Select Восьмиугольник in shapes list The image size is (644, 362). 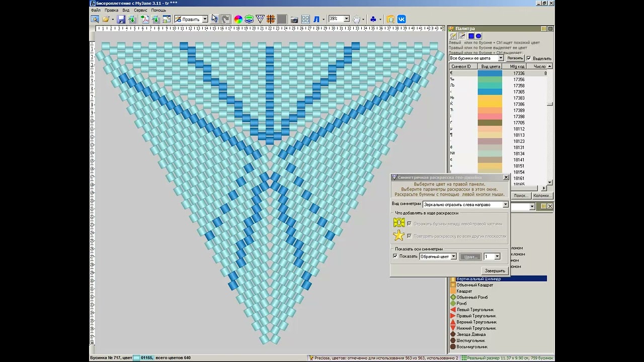(472, 347)
